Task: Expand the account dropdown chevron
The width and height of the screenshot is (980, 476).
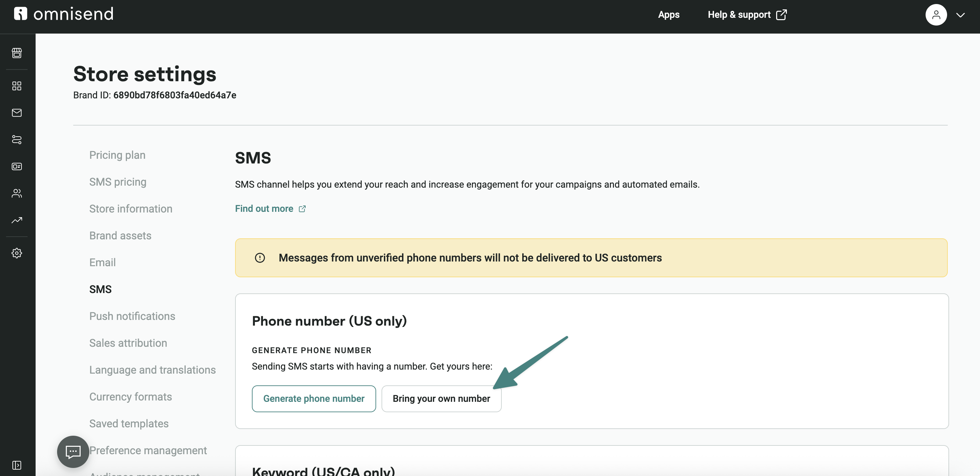Action: click(961, 15)
